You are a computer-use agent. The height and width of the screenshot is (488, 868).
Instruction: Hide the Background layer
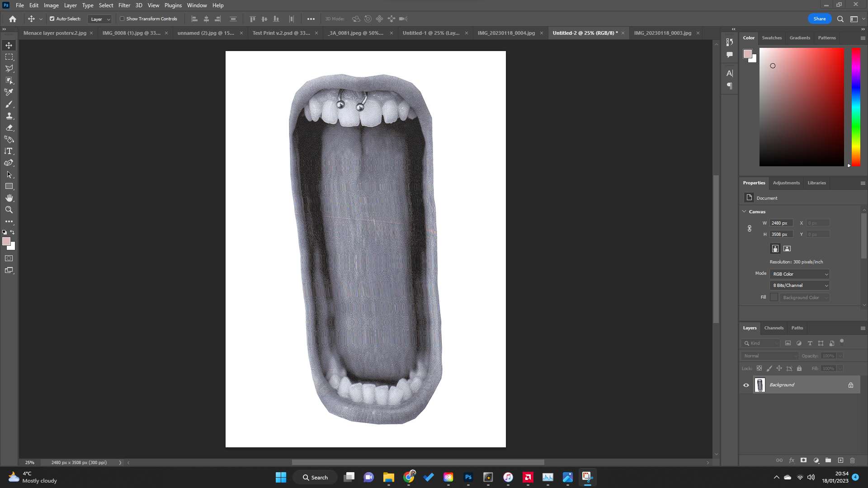pos(746,385)
